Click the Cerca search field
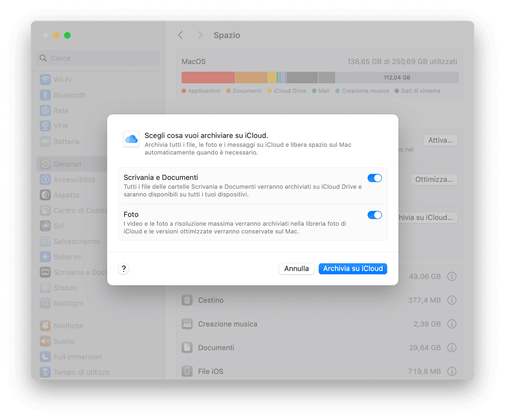The height and width of the screenshot is (420, 505). coord(98,58)
